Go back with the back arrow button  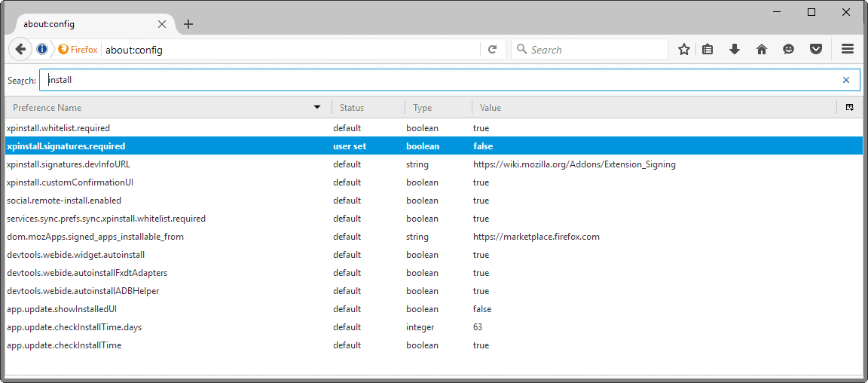(20, 49)
